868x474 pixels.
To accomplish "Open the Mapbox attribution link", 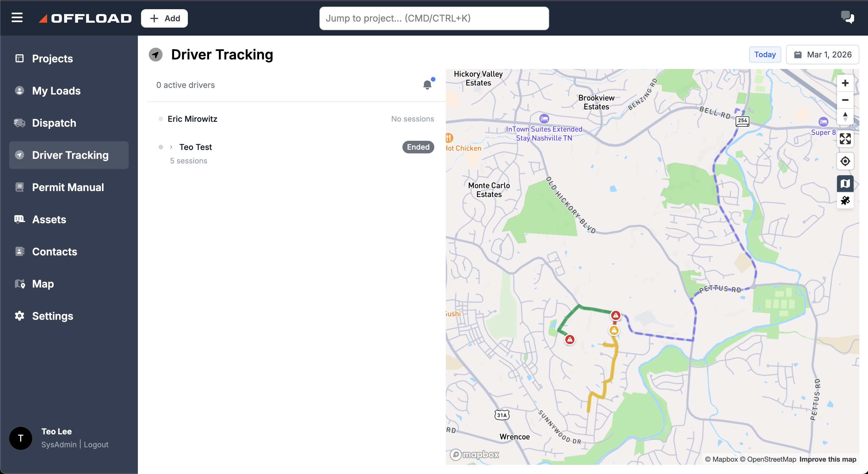I will (721, 459).
